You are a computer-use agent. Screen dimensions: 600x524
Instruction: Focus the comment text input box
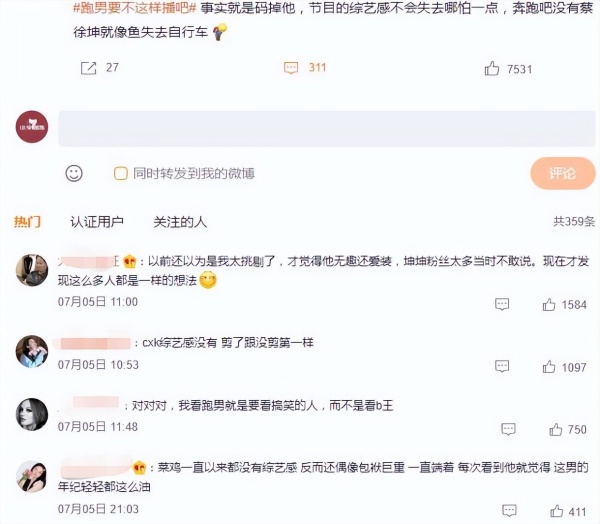pyautogui.click(x=327, y=129)
